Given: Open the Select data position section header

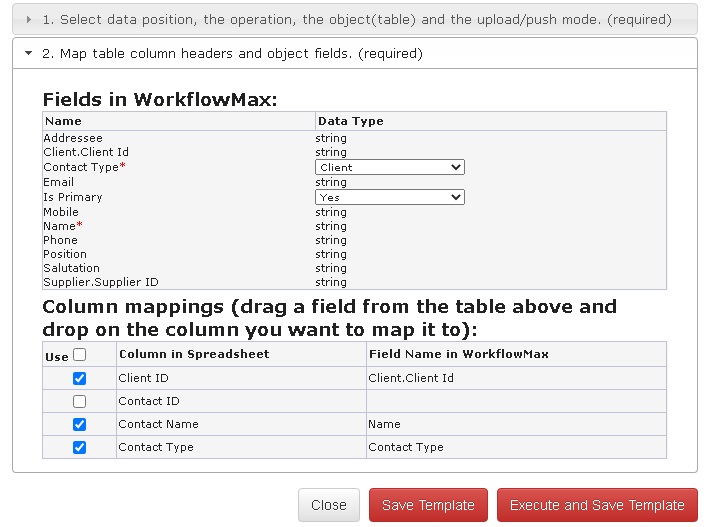Looking at the screenshot, I should pyautogui.click(x=355, y=19).
